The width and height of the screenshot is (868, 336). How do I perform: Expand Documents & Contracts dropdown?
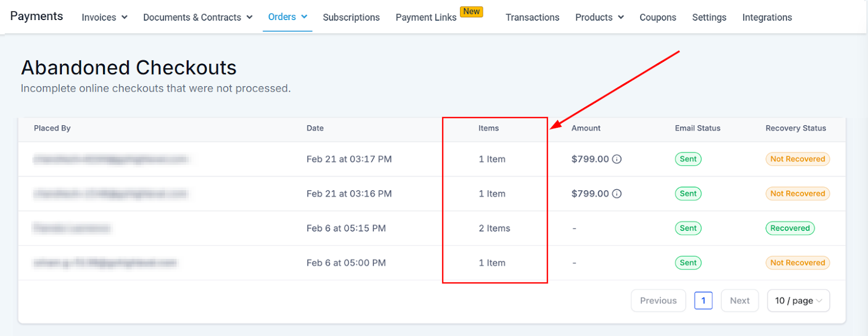click(198, 17)
